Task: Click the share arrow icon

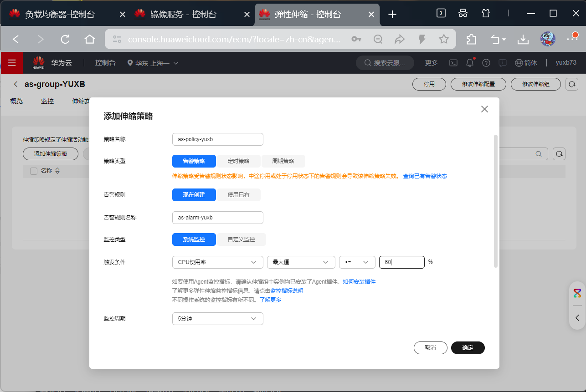Action: point(400,40)
